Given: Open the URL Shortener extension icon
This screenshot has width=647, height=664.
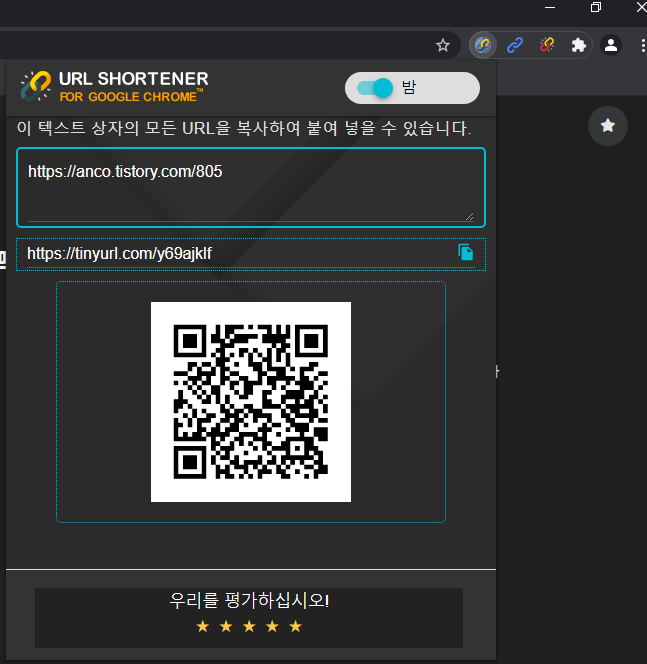Looking at the screenshot, I should pos(483,45).
